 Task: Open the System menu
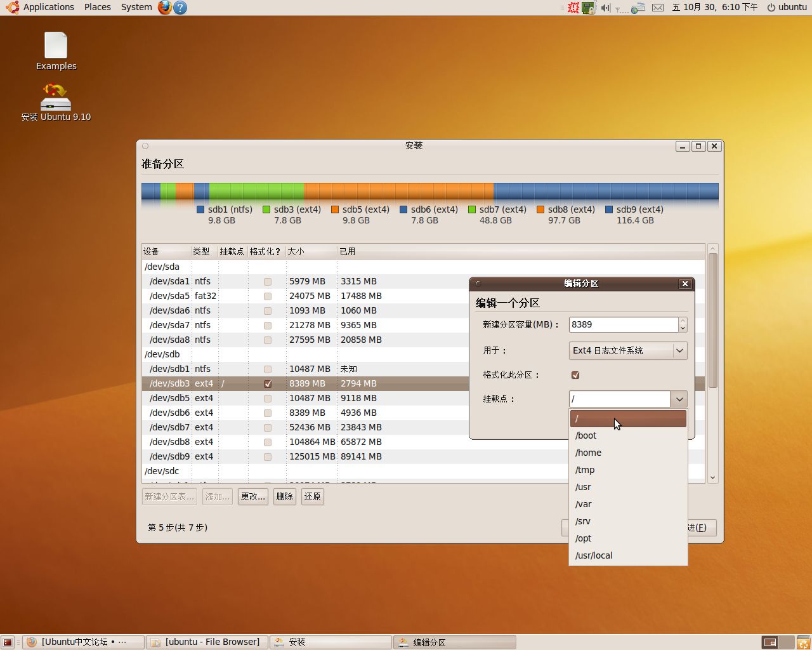point(136,8)
